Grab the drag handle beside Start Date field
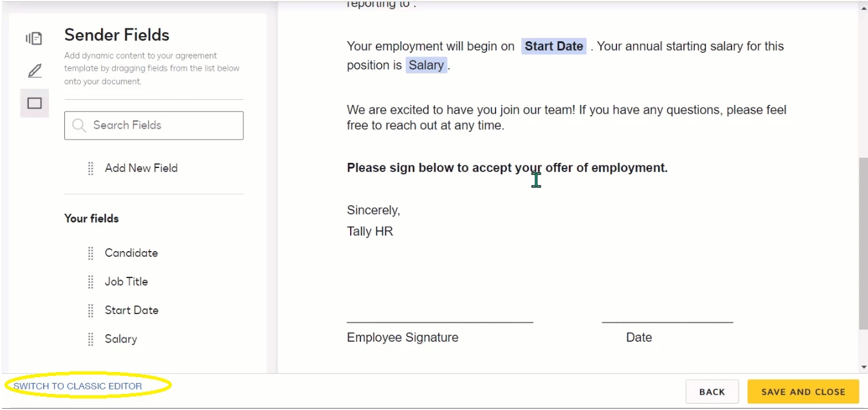 (91, 310)
